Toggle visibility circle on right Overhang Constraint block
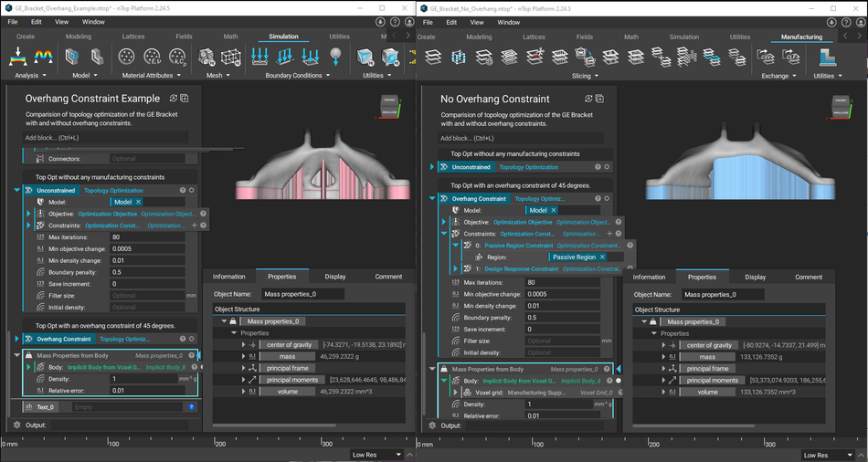The height and width of the screenshot is (462, 868). click(x=606, y=198)
